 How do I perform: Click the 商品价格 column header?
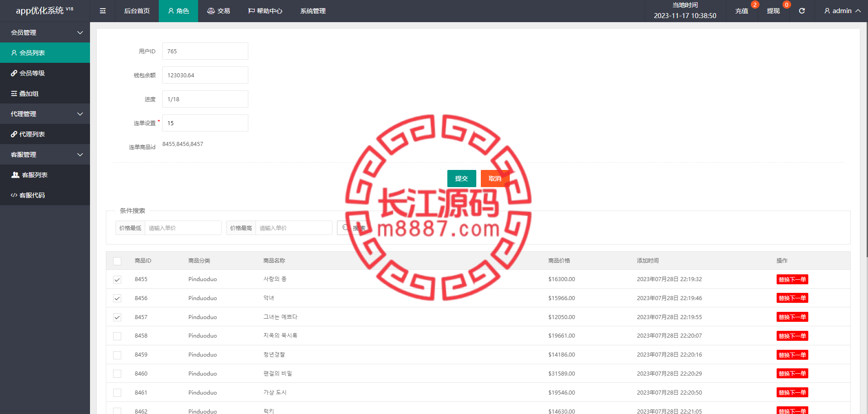(x=559, y=261)
